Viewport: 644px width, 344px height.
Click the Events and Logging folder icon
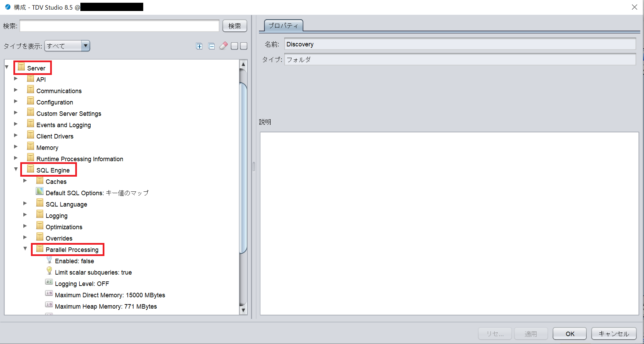(x=31, y=124)
